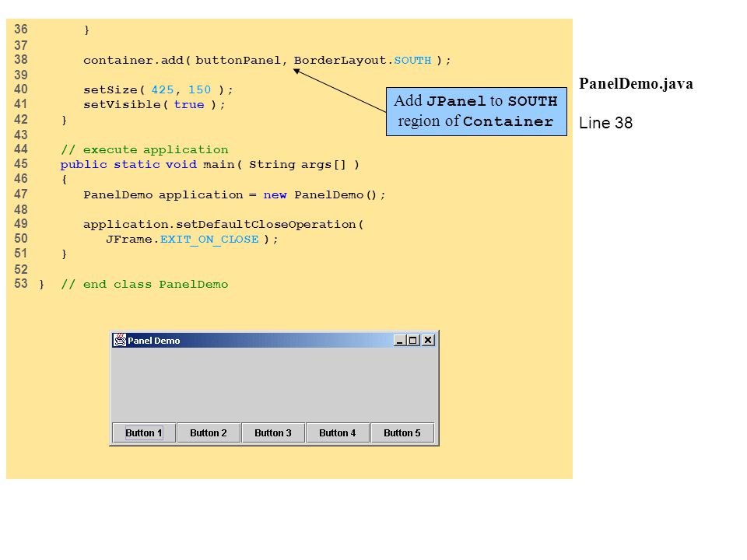Click the '// execute application' comment
The height and width of the screenshot is (560, 747).
click(145, 150)
